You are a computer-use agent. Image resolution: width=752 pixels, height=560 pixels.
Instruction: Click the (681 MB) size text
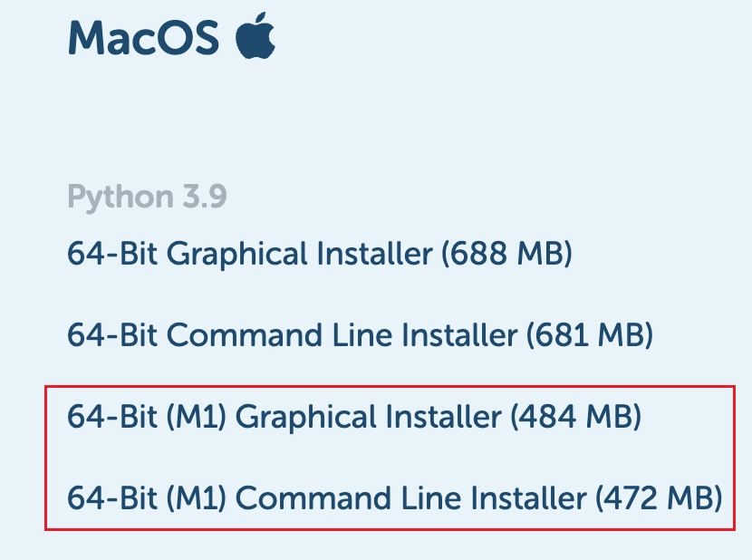point(587,335)
